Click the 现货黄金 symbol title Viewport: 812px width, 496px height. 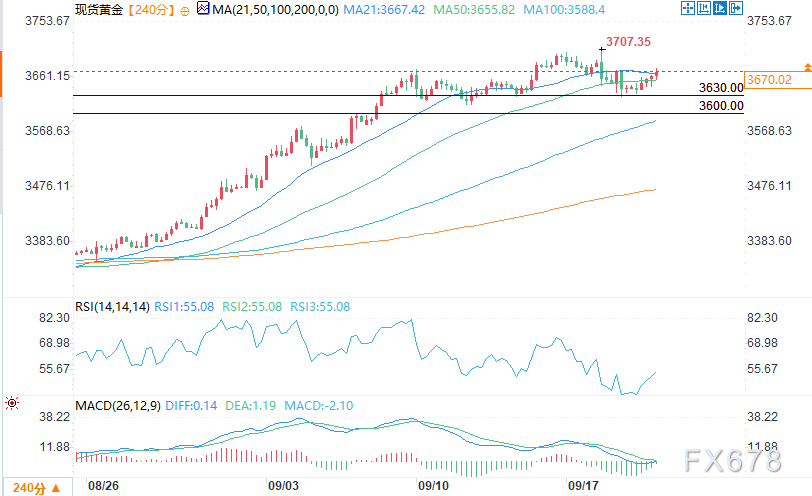(100, 9)
